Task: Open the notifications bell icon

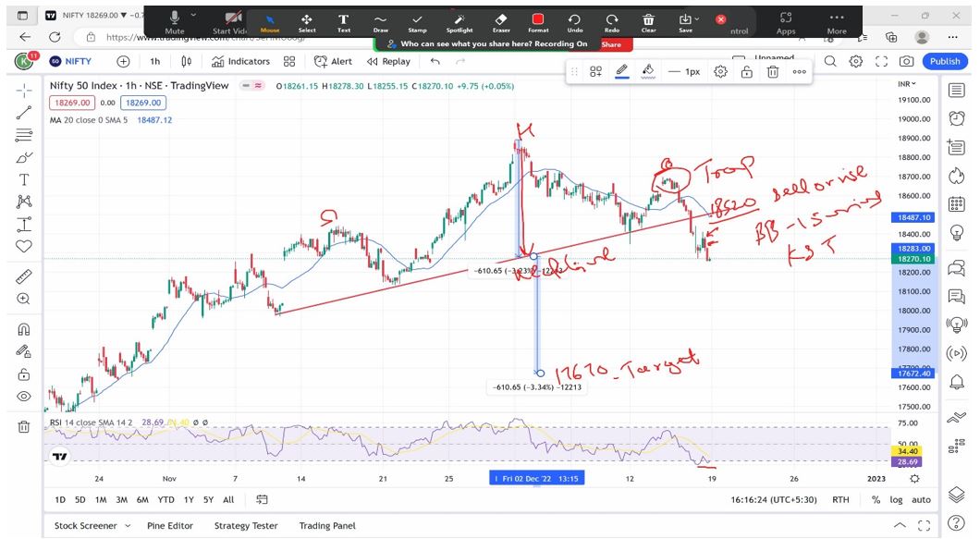Action: tap(956, 382)
